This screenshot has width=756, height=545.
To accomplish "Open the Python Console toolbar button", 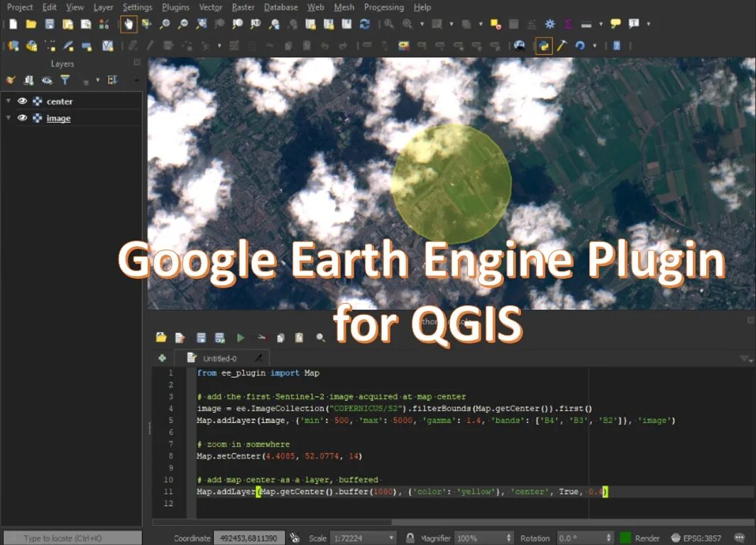I will coord(544,46).
